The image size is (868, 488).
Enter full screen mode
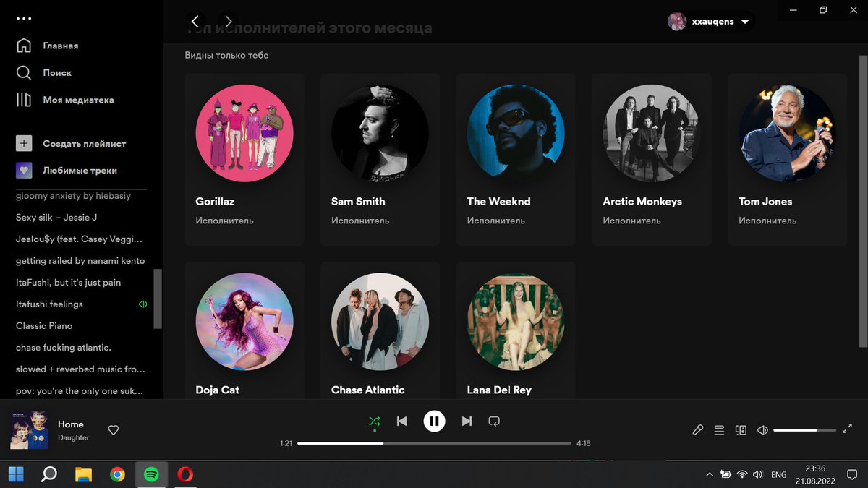click(848, 429)
